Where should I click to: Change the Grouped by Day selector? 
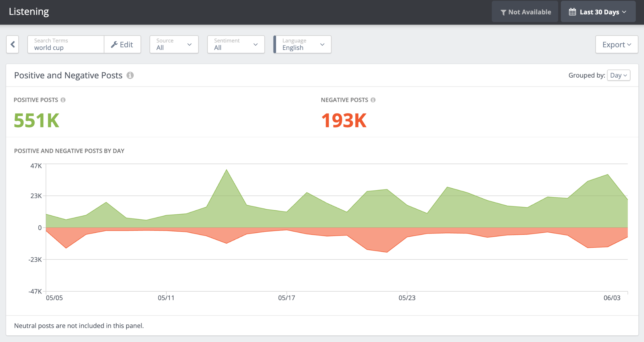coord(619,75)
